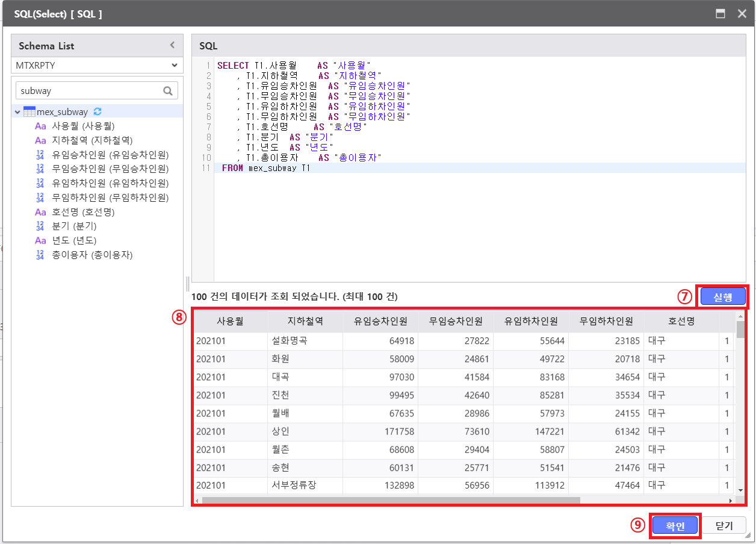Click the 유임승차인원 column header in results
The width and height of the screenshot is (756, 544).
coord(380,321)
